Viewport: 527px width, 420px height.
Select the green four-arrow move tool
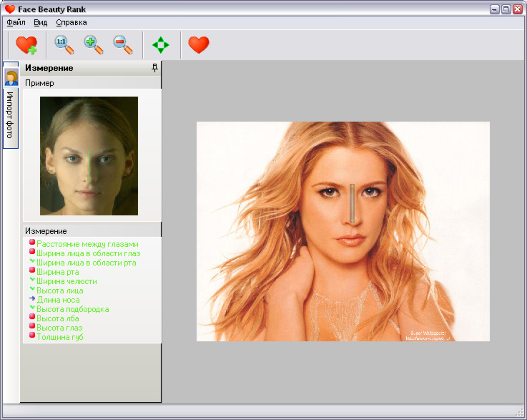tap(161, 45)
